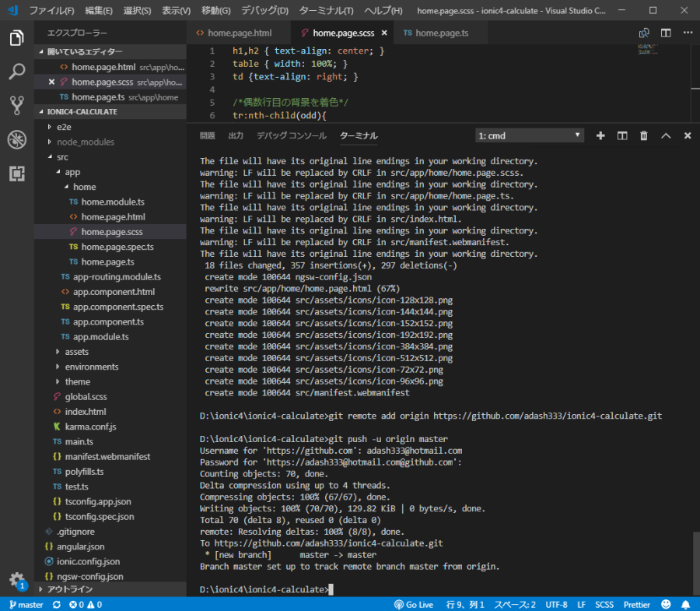Toggle Go Live server in status bar
This screenshot has height=611, width=700.
(414, 605)
